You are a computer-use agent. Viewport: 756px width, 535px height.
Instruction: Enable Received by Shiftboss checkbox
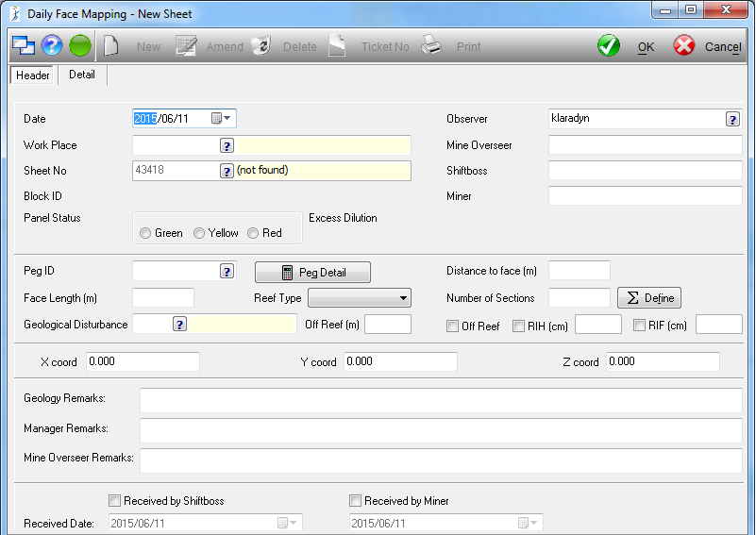point(115,501)
